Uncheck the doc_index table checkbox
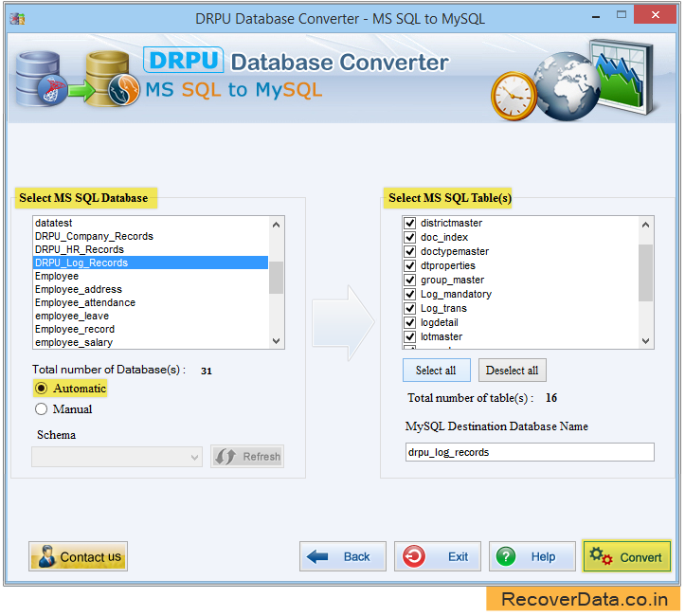The image size is (685, 616). point(410,237)
